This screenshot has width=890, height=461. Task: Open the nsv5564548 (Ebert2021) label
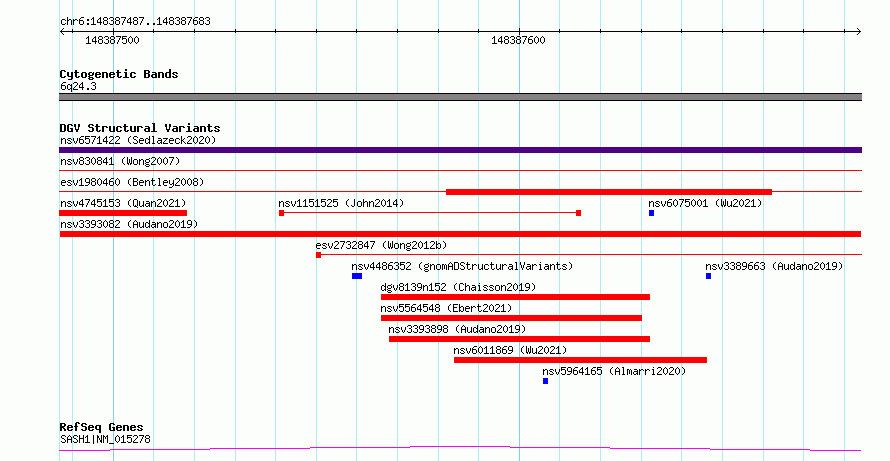click(446, 308)
